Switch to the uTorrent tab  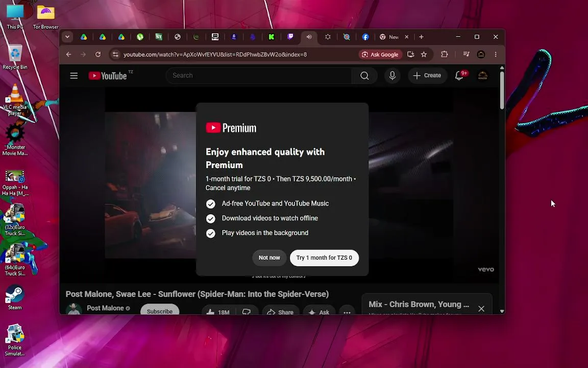click(x=140, y=37)
